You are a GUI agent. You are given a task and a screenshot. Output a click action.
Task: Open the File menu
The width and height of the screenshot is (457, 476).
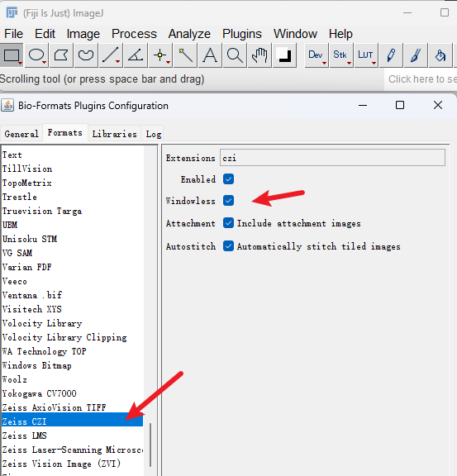[13, 34]
